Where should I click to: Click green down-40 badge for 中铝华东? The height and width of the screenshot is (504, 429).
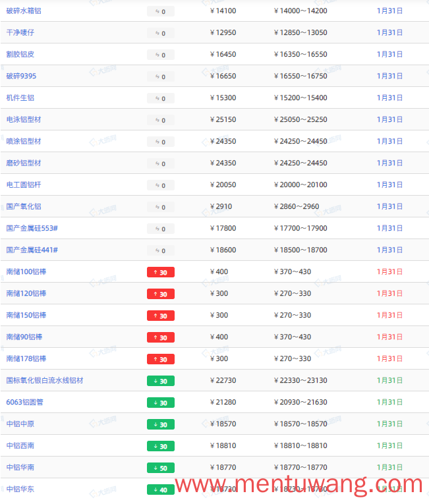[x=161, y=490]
